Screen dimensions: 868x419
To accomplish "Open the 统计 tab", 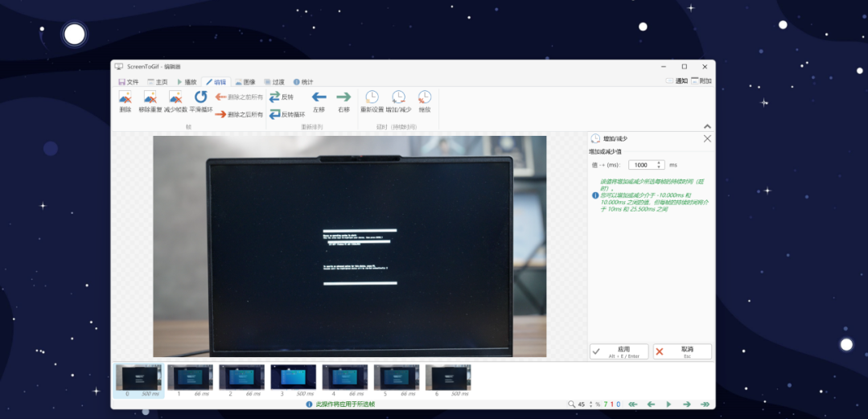I will [302, 82].
